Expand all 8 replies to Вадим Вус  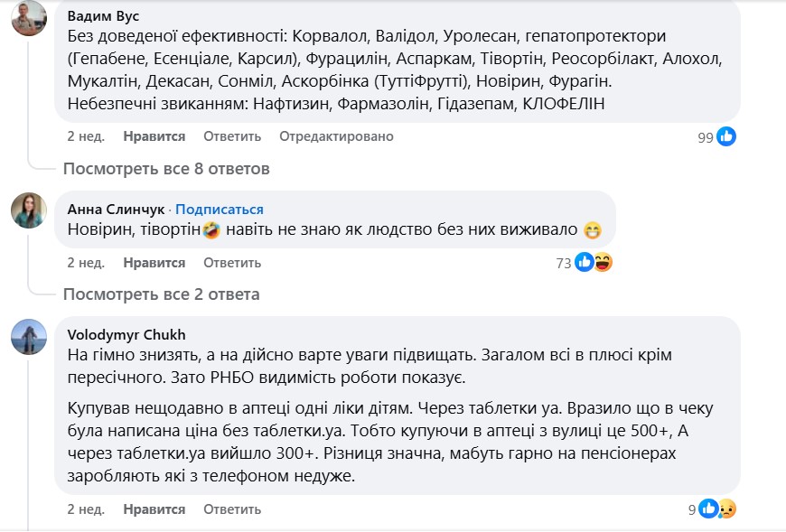point(166,169)
